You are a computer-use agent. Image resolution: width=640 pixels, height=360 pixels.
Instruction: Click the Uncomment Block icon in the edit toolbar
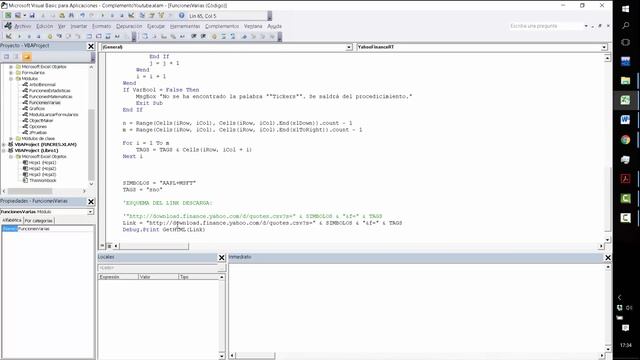point(233,36)
